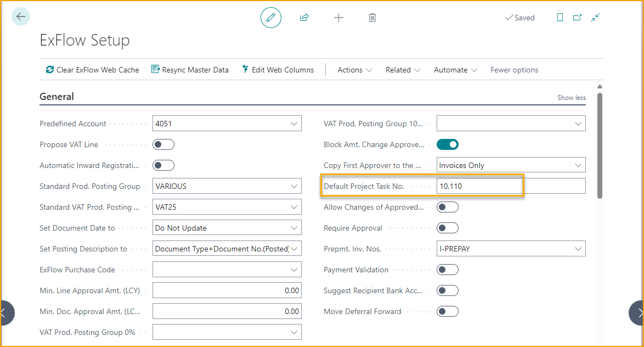This screenshot has height=347, width=644.
Task: Open the Actions menu
Action: click(355, 70)
